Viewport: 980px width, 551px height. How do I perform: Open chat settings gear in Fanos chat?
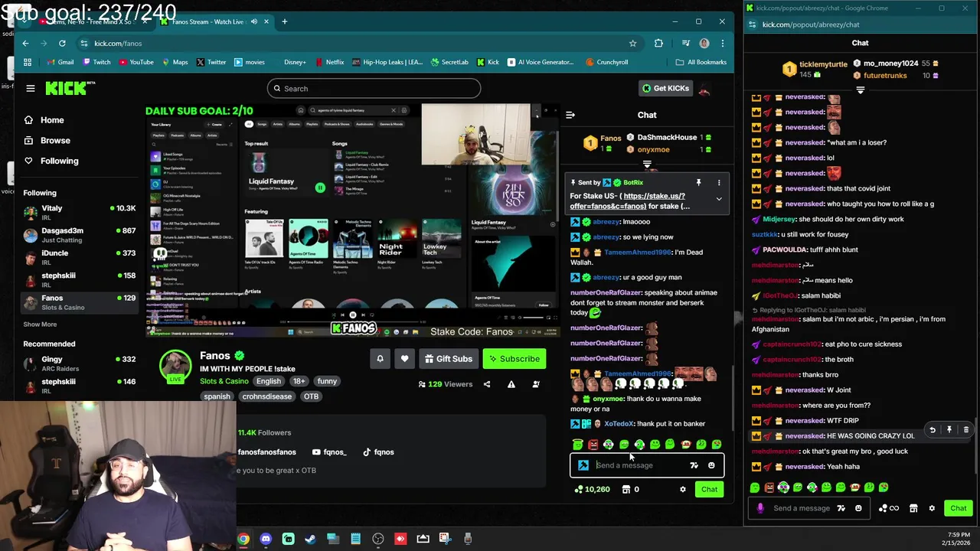(x=683, y=490)
